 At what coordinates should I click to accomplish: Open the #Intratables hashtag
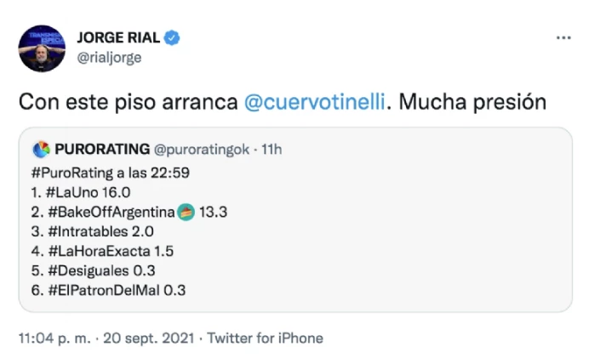(93, 231)
